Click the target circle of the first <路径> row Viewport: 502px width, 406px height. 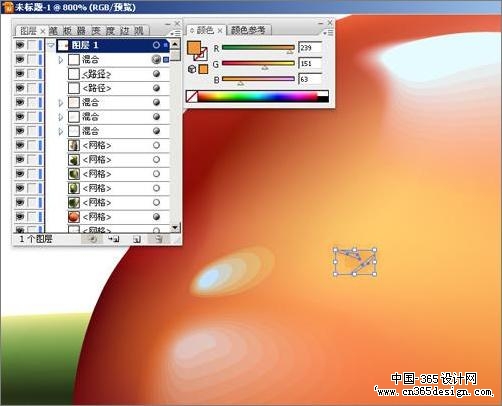(156, 74)
